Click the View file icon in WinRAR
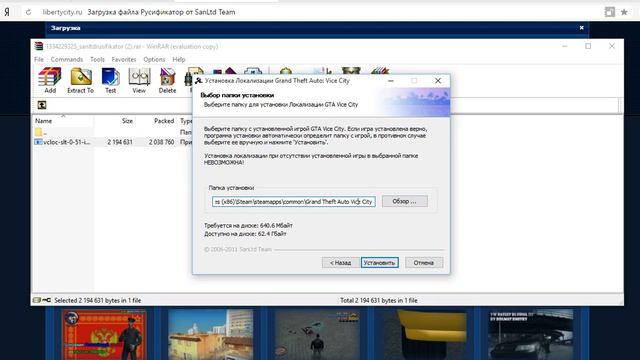This screenshot has width=640, height=360. point(139,80)
